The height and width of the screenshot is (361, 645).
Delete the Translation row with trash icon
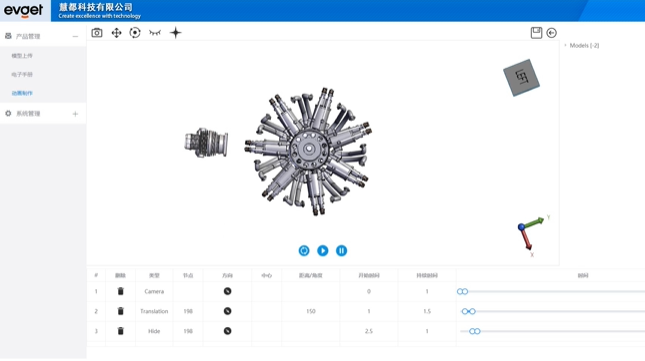[x=121, y=311]
